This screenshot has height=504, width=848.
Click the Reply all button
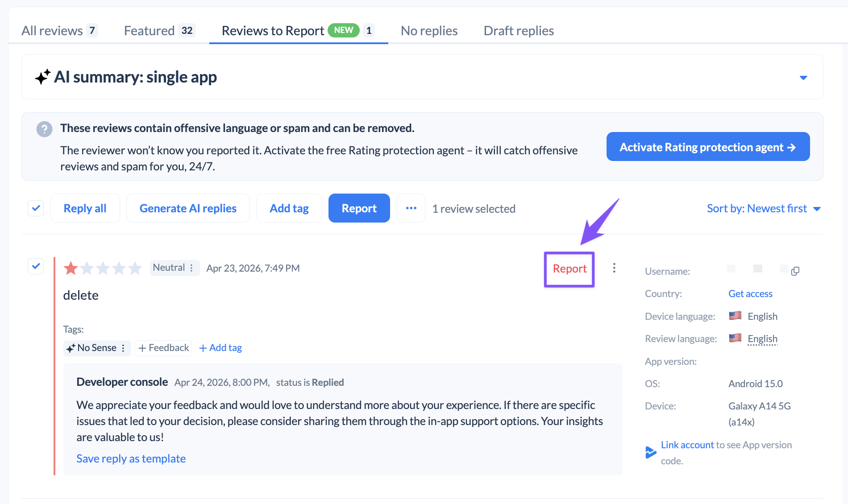[x=85, y=208]
